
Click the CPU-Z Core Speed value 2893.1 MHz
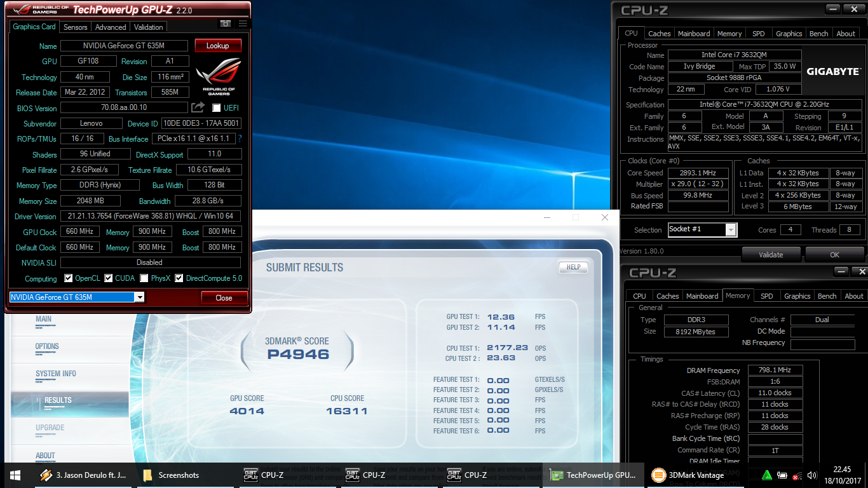pos(698,173)
